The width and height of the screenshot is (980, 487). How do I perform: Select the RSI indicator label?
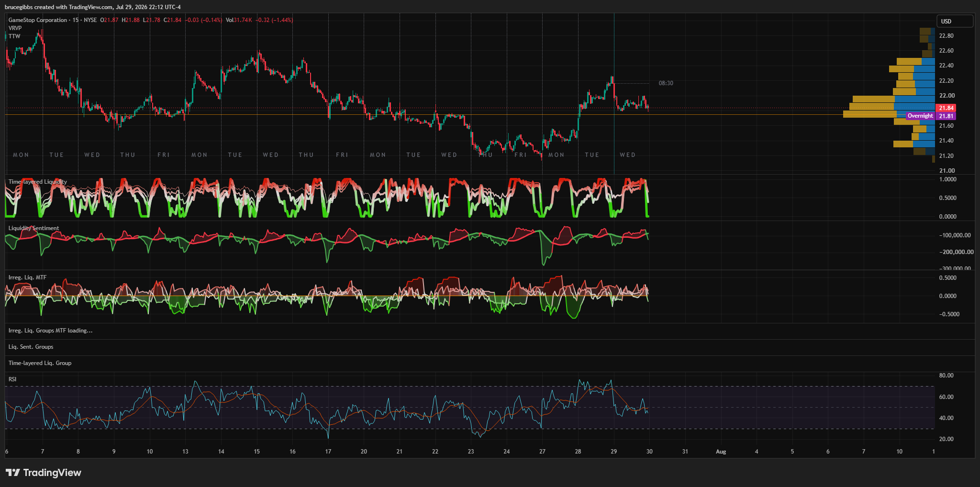click(12, 379)
